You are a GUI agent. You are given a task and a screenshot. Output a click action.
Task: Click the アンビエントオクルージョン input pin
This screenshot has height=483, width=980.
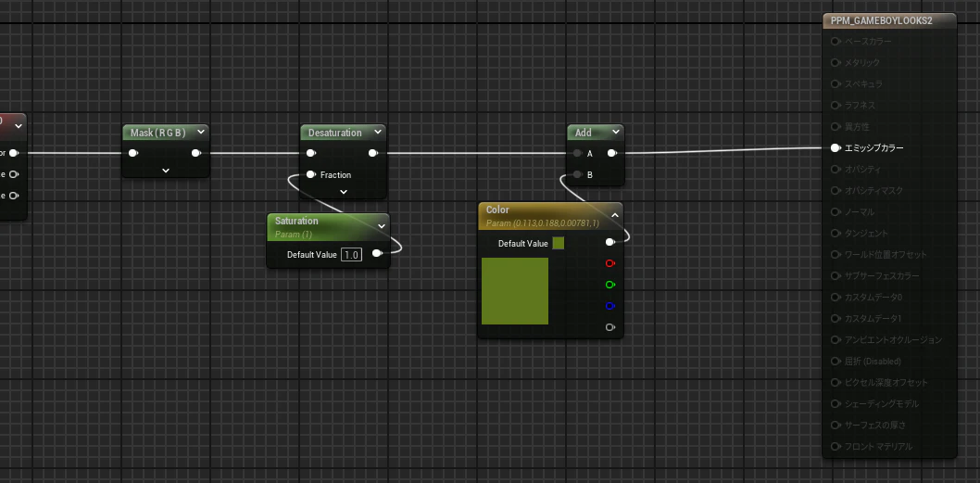[835, 339]
